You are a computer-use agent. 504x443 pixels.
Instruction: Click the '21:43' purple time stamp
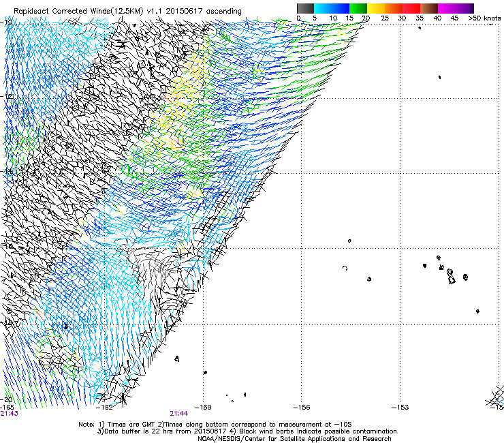tap(9, 414)
